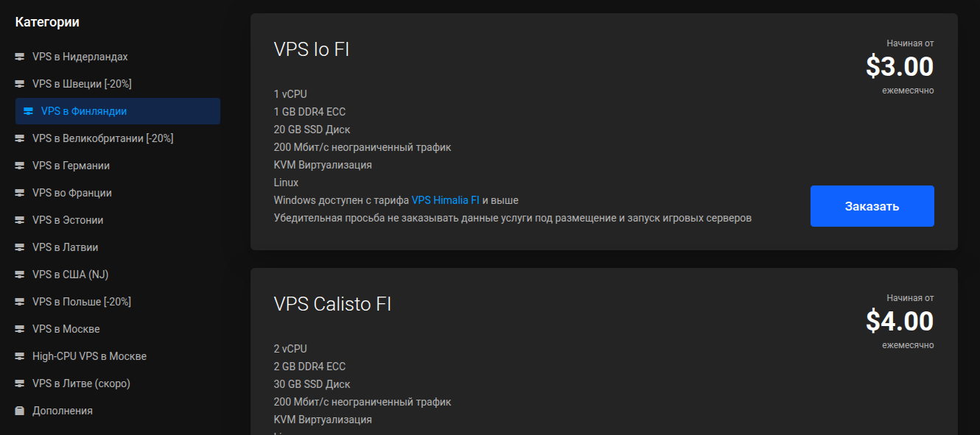
Task: Click the $4.00 monthly price
Action: (x=899, y=322)
